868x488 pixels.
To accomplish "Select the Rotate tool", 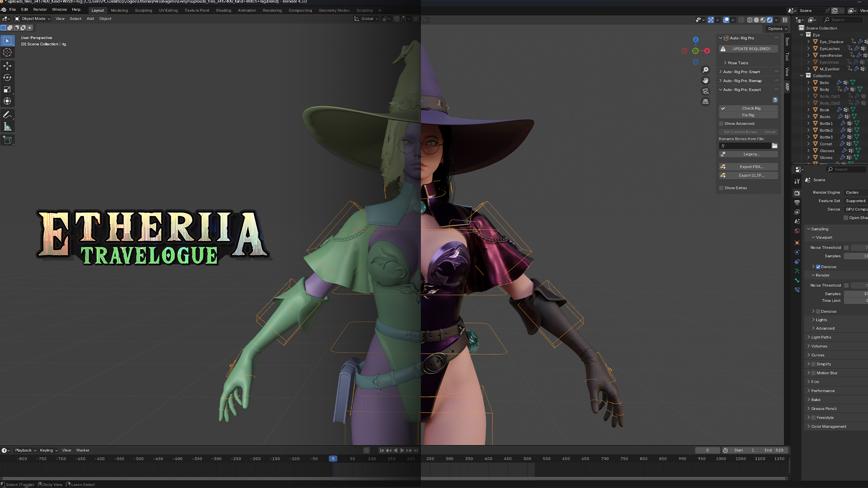I will (x=7, y=78).
